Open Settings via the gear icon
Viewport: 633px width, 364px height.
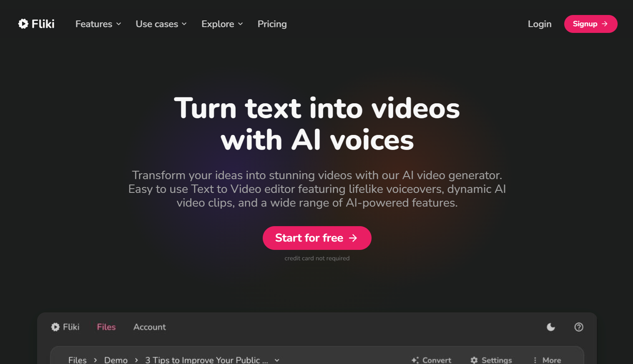[x=474, y=360]
